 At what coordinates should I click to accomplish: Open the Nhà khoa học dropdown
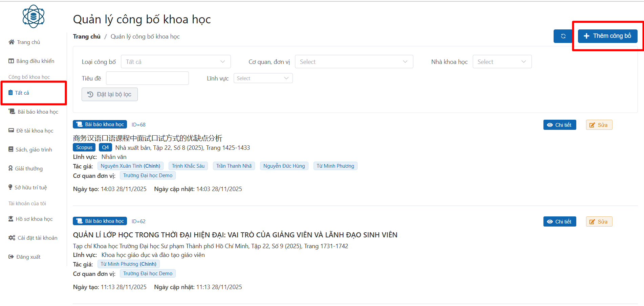click(502, 62)
